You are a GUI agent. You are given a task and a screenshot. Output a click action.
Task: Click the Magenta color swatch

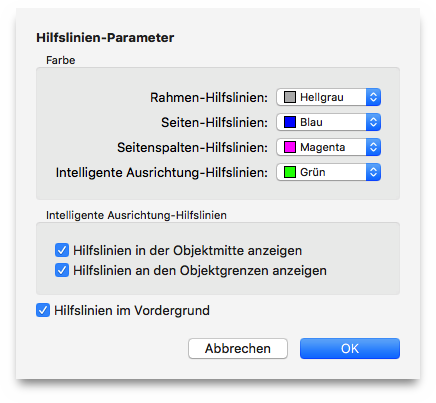coord(290,147)
